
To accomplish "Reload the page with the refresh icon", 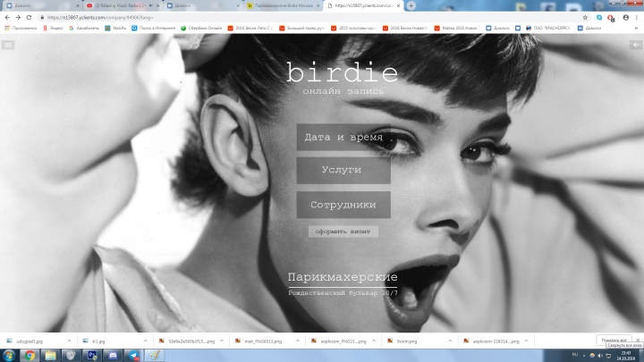I will pyautogui.click(x=29, y=18).
